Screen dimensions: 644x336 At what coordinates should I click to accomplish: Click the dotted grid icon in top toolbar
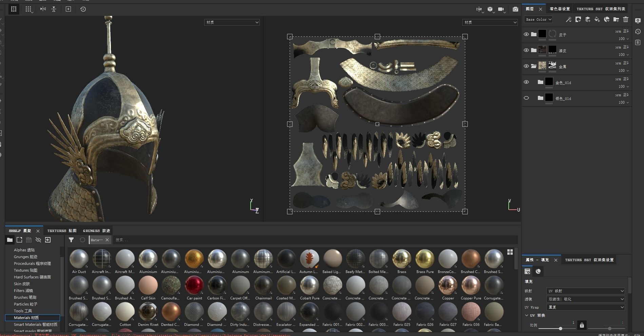tap(28, 9)
